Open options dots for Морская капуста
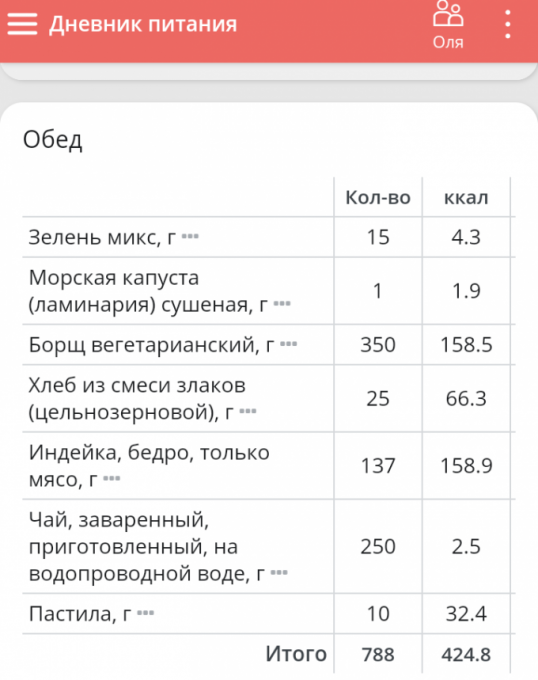The image size is (538, 680). click(x=282, y=304)
